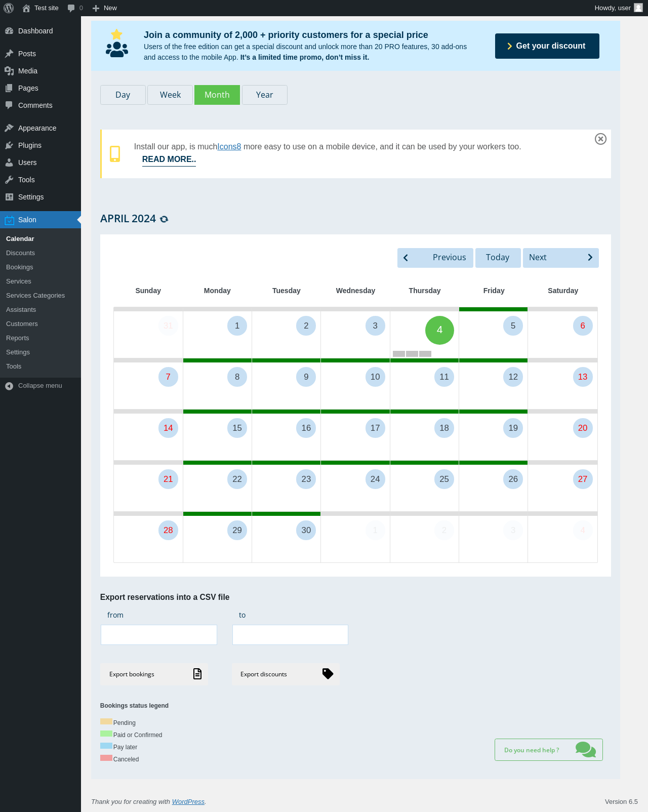Switch to the Year view tab
This screenshot has width=648, height=812.
click(x=265, y=95)
